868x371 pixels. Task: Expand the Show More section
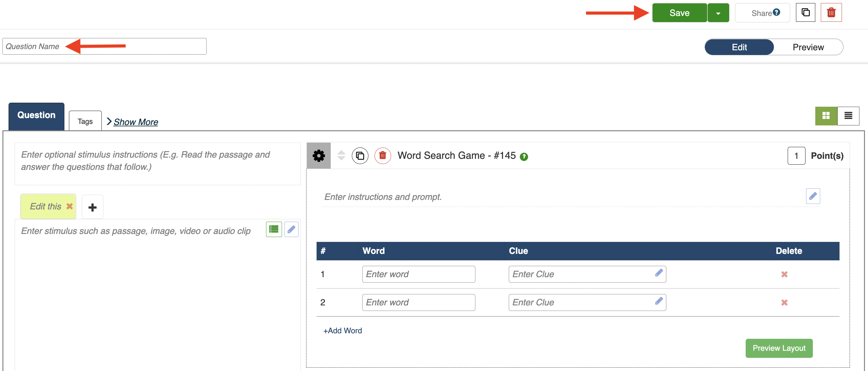(x=135, y=122)
